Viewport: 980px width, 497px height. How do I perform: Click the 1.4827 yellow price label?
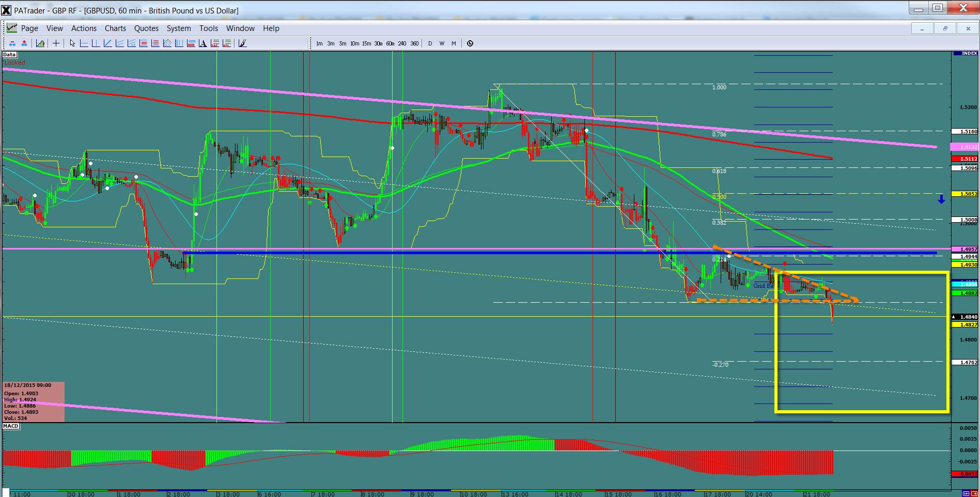(965, 324)
